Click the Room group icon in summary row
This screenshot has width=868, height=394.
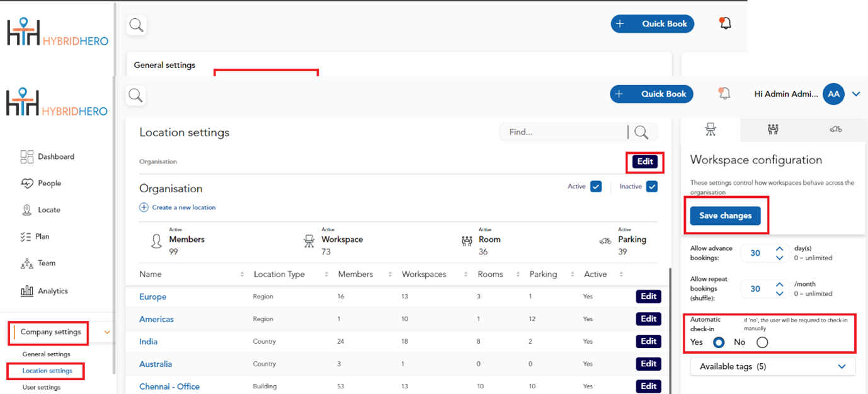(x=467, y=241)
